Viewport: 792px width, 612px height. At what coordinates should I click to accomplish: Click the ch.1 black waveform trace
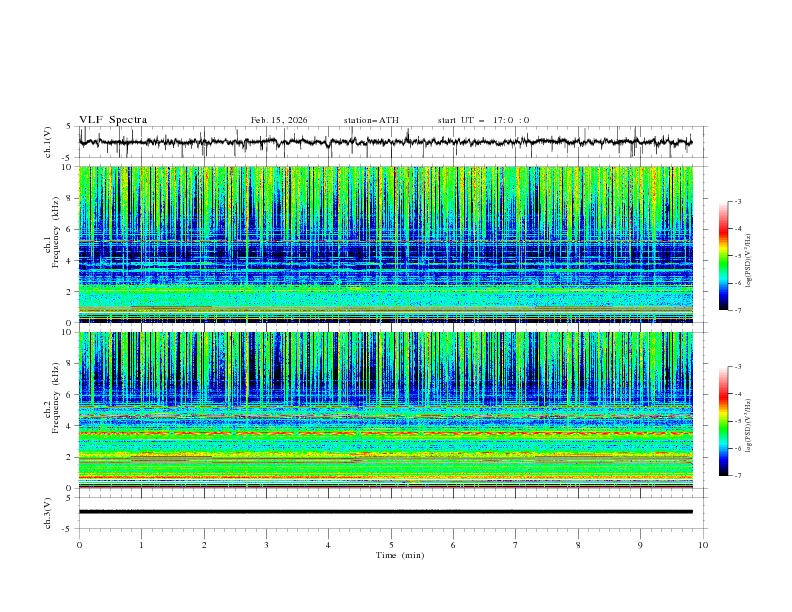click(386, 142)
